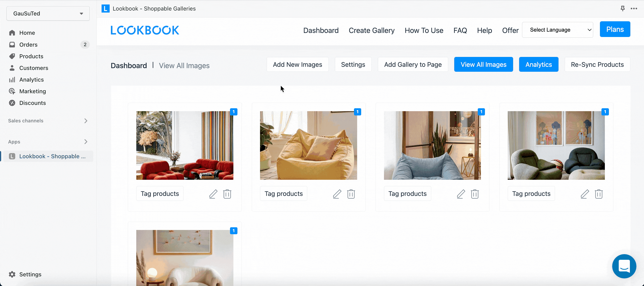Pin the Lookbook app
Viewport: 644px width, 286px height.
click(x=623, y=9)
